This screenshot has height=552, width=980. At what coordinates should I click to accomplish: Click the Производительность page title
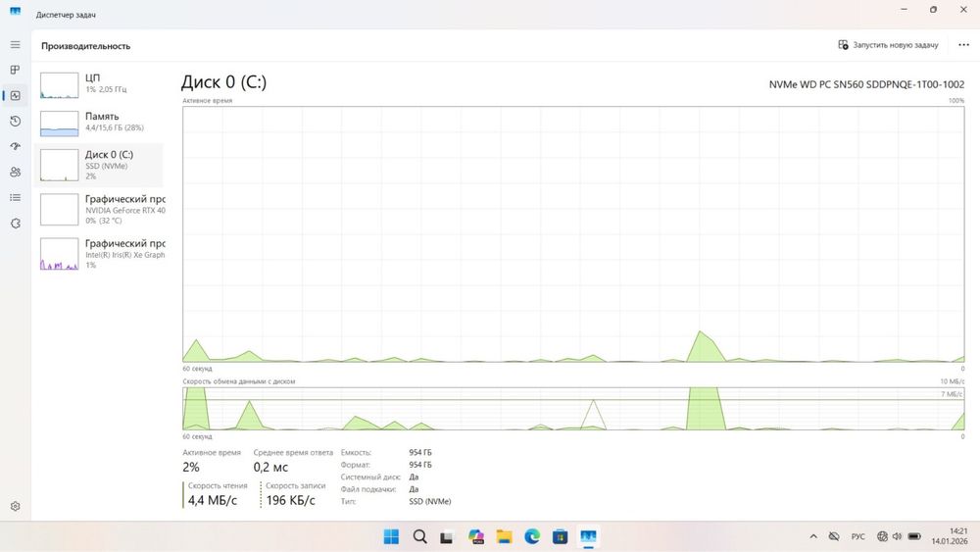85,46
